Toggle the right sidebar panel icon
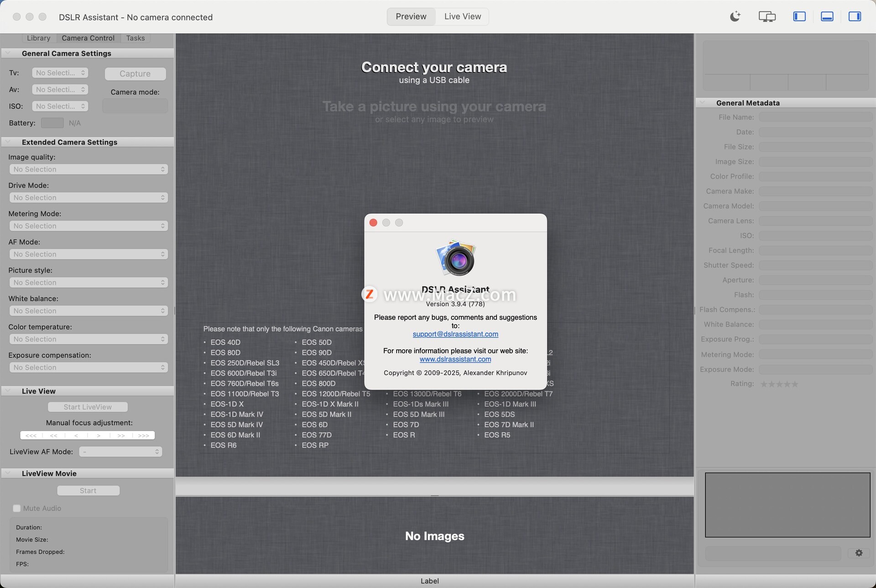 [855, 16]
